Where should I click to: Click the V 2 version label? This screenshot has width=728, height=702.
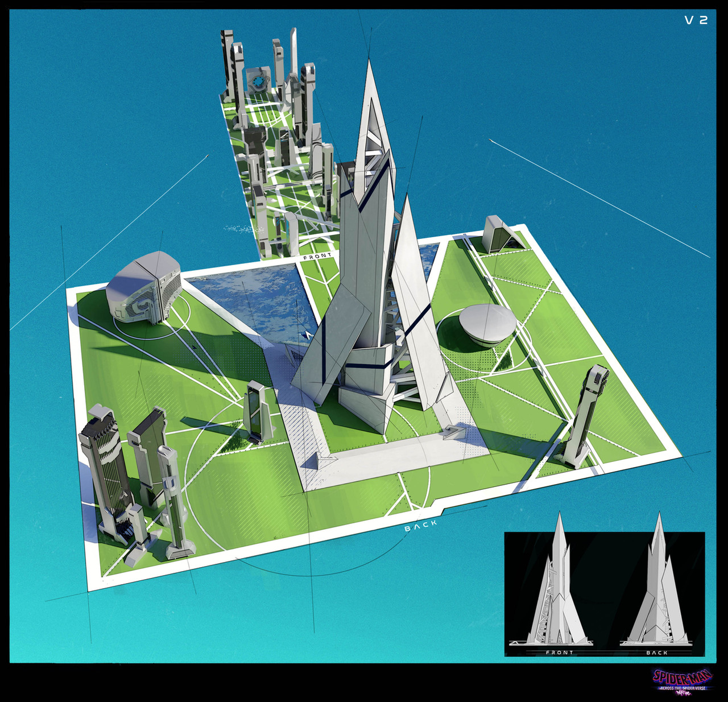[x=696, y=20]
